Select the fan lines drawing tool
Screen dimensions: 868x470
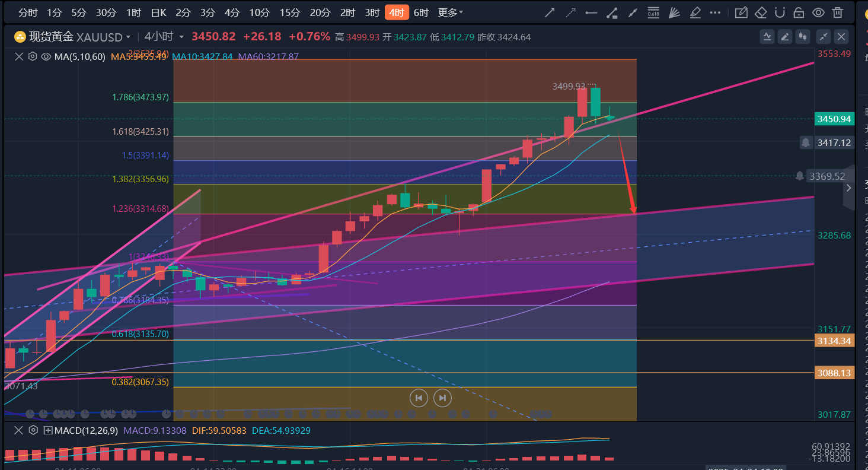(x=674, y=12)
